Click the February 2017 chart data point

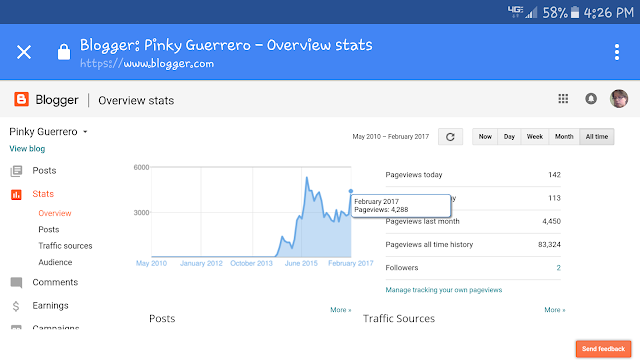coord(351,191)
